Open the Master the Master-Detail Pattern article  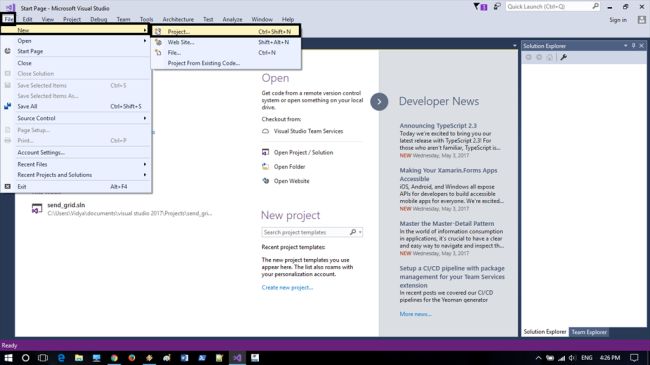point(447,224)
